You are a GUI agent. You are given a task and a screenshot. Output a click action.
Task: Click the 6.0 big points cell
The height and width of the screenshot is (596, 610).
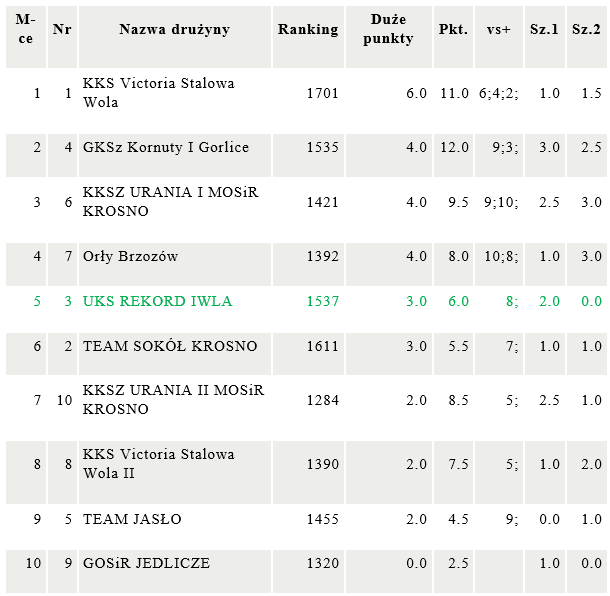416,93
